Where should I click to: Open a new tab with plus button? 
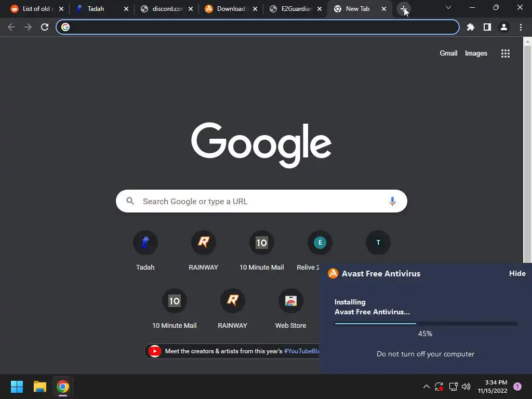[x=403, y=9]
